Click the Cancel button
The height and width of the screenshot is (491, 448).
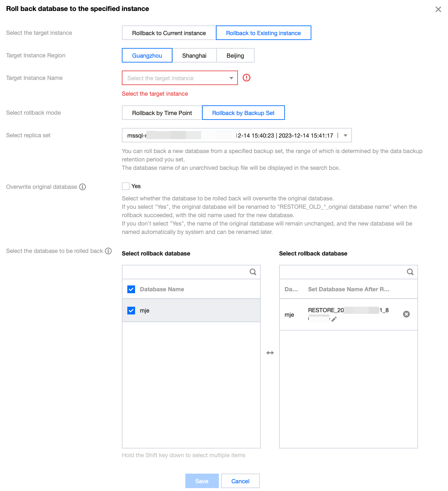tap(240, 481)
